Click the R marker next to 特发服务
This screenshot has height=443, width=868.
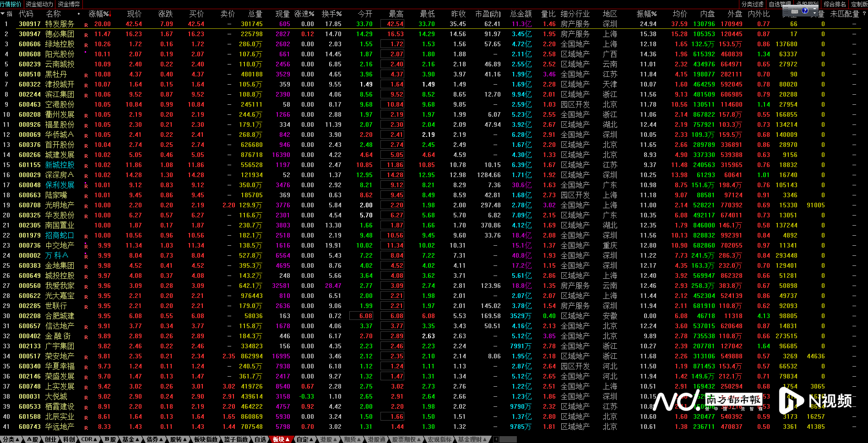86,25
